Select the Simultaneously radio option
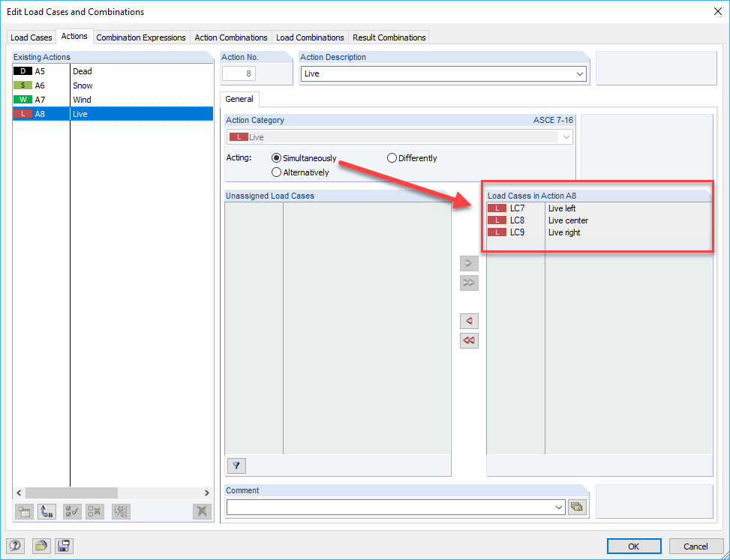This screenshot has height=560, width=730. [x=278, y=157]
